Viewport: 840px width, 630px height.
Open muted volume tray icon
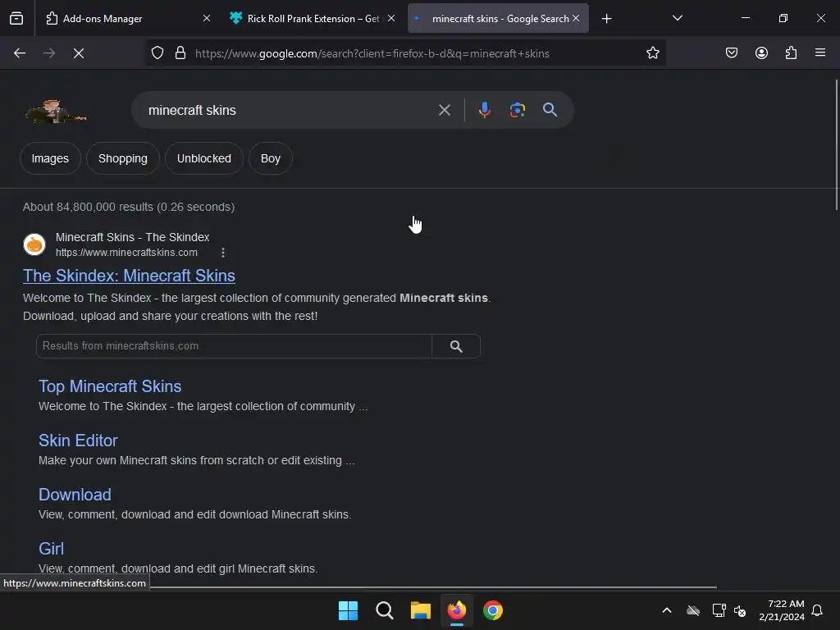(741, 610)
